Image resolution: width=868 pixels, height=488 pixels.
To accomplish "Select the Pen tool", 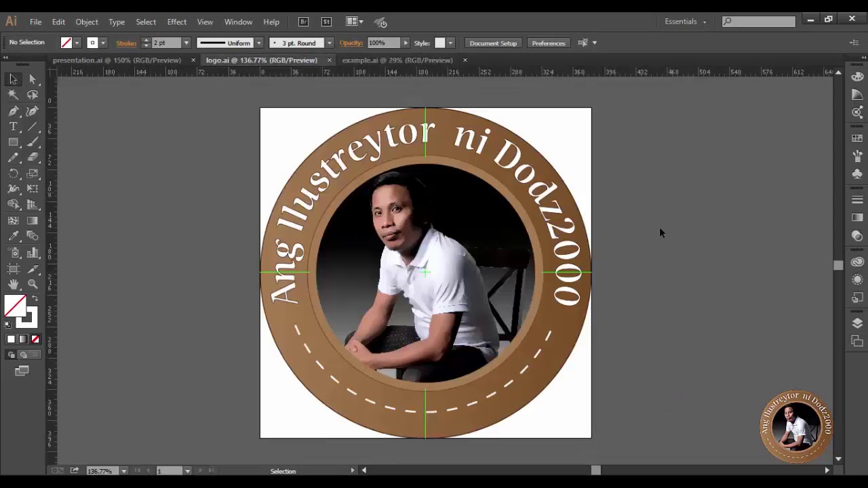I will coord(13,111).
